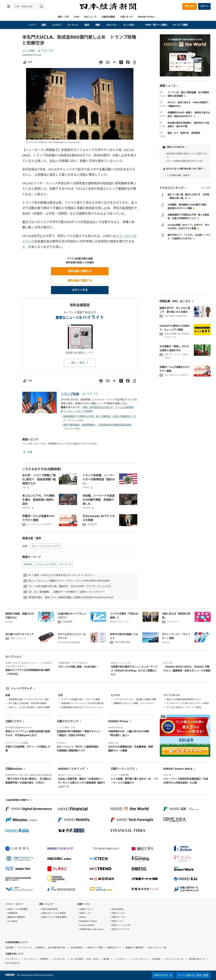Share to note with the upper toolbar 'n' icon
This screenshot has height=980, width=216.
coord(114,62)
